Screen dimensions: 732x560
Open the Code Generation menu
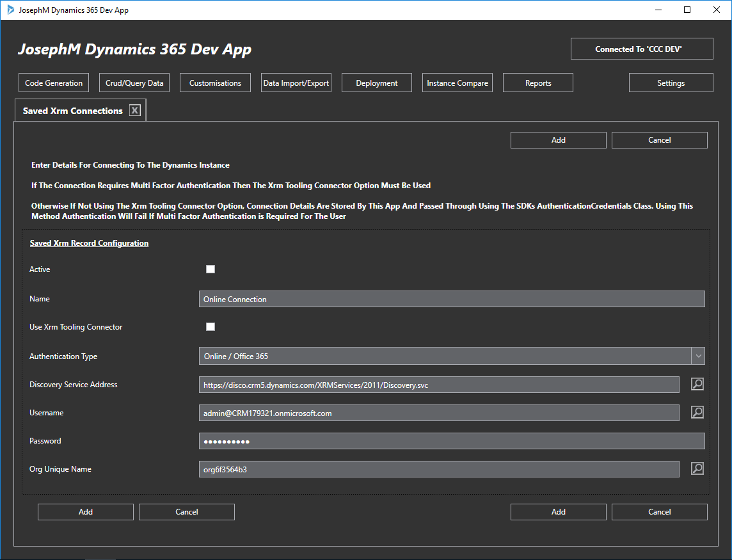pyautogui.click(x=54, y=83)
